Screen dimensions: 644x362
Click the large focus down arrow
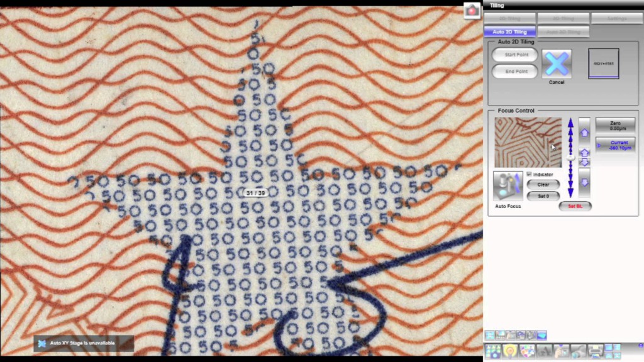pyautogui.click(x=584, y=183)
